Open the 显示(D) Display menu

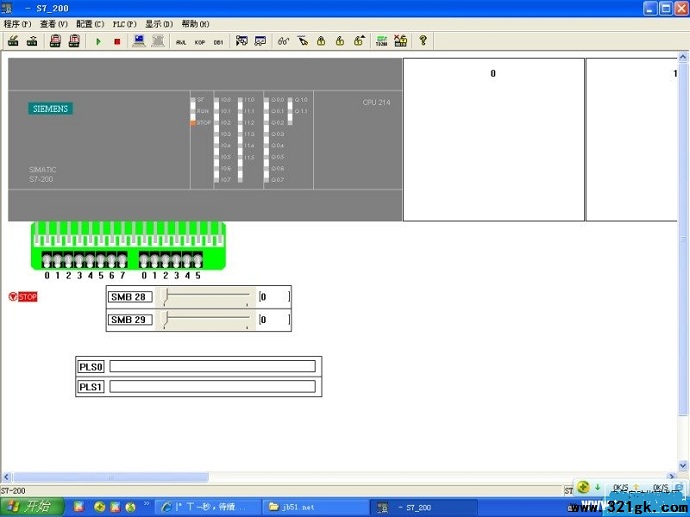coord(159,24)
